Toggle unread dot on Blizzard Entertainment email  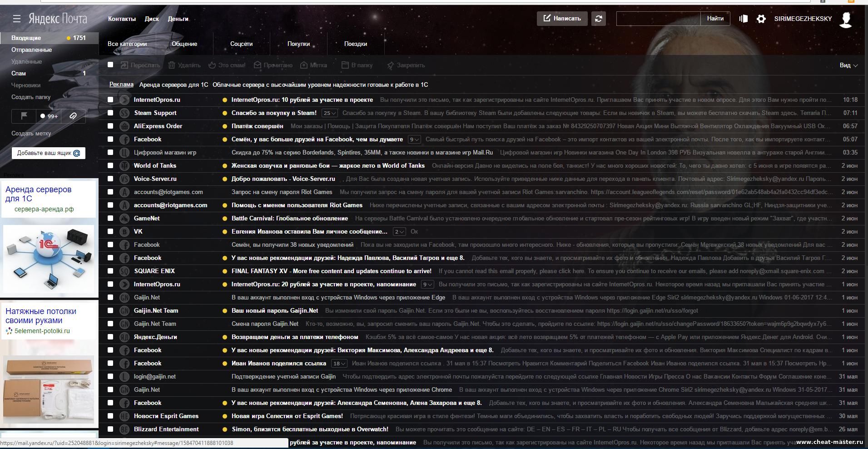(x=224, y=429)
